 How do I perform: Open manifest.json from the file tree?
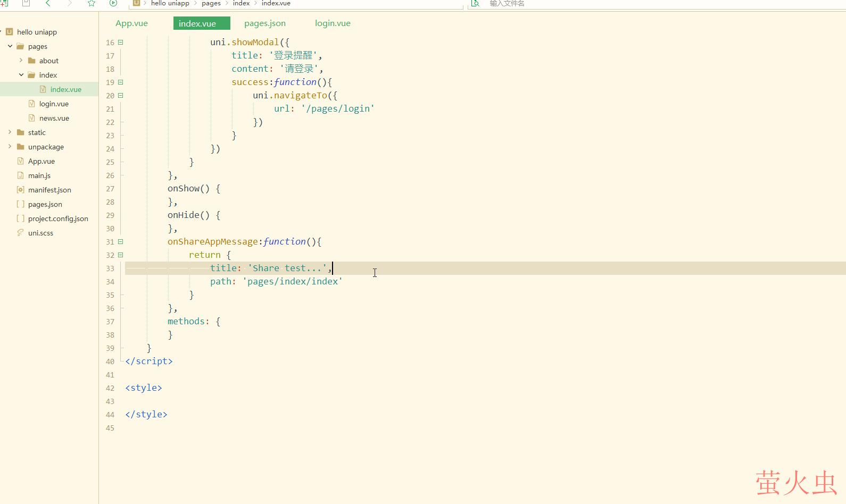[x=49, y=190]
